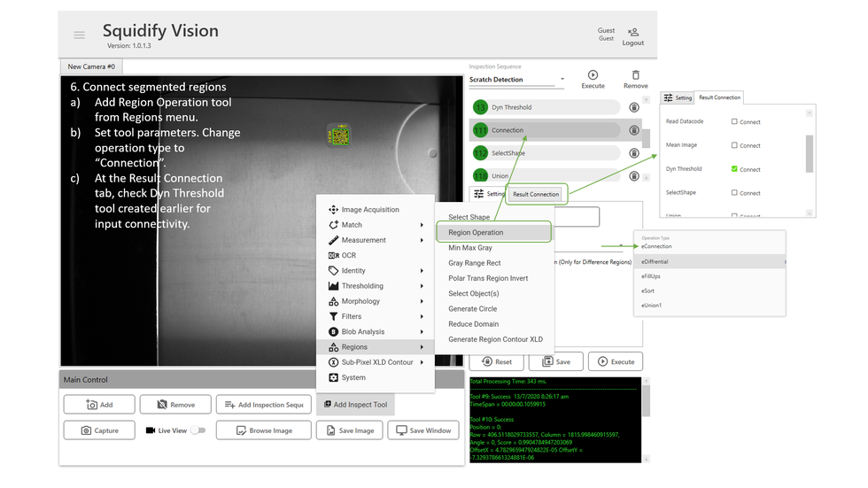Choose Min Max Gray menu entry
The image size is (868, 488).
tap(494, 248)
